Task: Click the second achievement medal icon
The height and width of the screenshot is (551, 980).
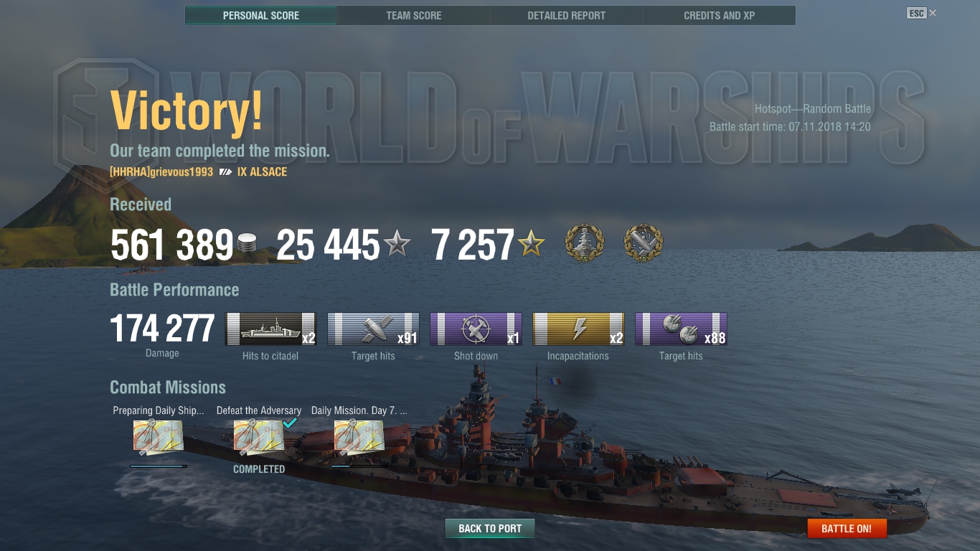Action: click(644, 243)
